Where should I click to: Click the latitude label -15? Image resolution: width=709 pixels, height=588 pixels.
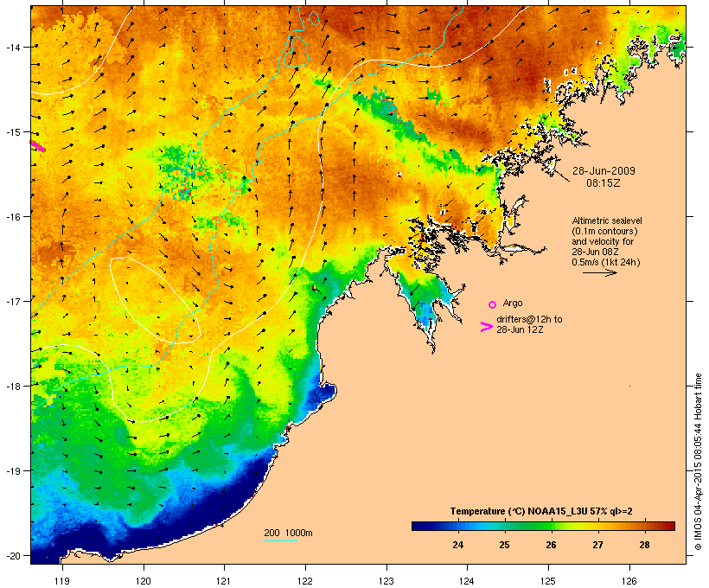pyautogui.click(x=13, y=132)
